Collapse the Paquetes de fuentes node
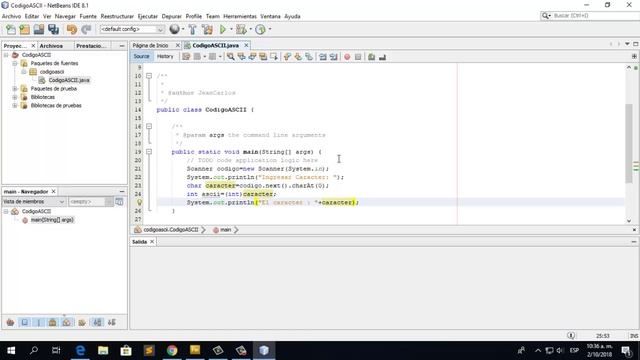The width and height of the screenshot is (640, 360). [15, 63]
